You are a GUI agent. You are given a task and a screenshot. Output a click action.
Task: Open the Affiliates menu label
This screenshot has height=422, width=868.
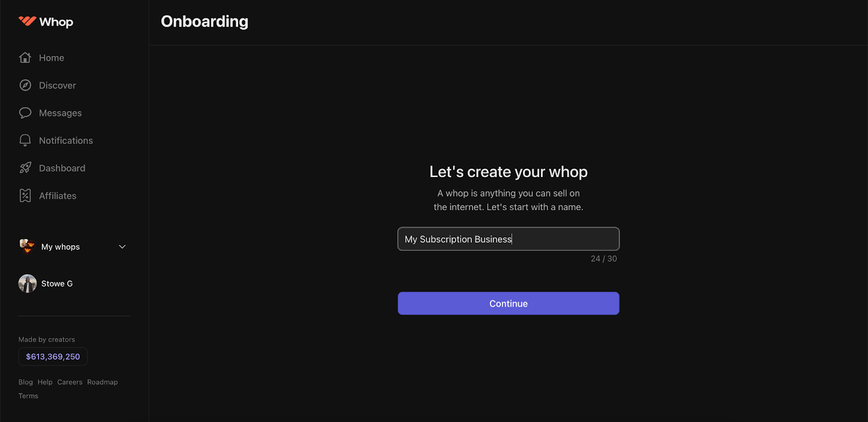click(x=58, y=196)
